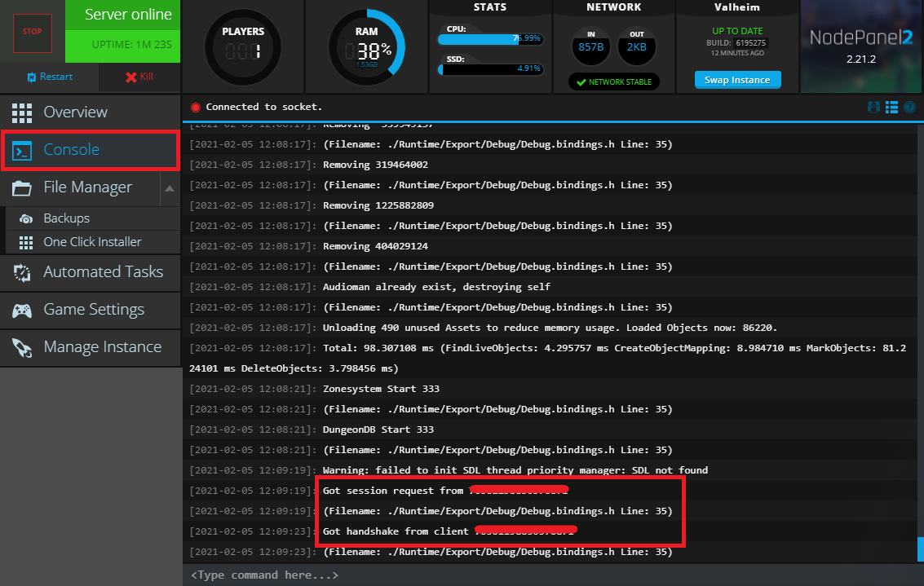Click the Automated Tasks icon

tap(22, 272)
